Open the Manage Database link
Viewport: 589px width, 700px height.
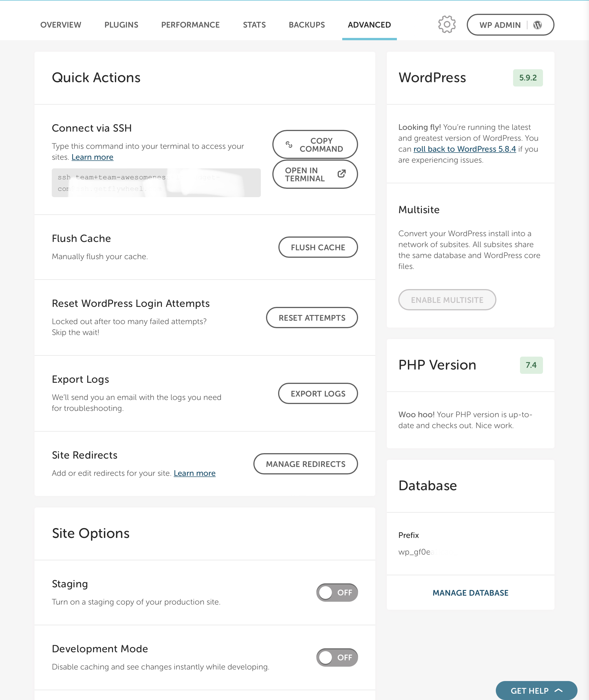pyautogui.click(x=470, y=593)
